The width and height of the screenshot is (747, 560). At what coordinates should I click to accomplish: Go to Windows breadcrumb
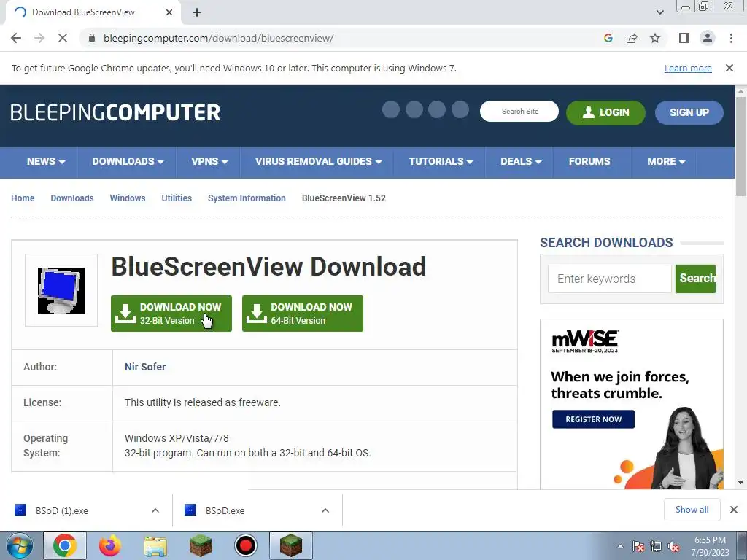tap(127, 198)
